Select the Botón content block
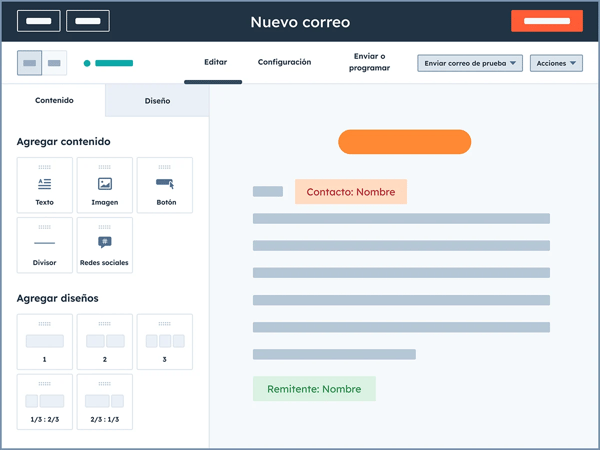 point(165,185)
